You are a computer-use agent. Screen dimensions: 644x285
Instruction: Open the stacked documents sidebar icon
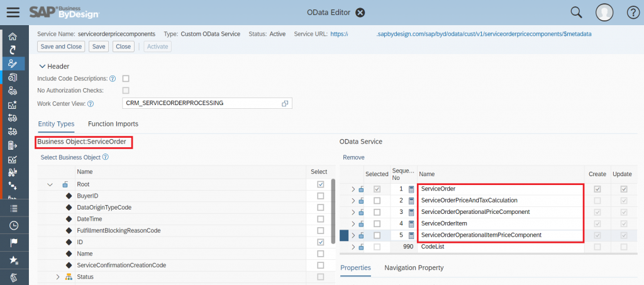pos(13,77)
